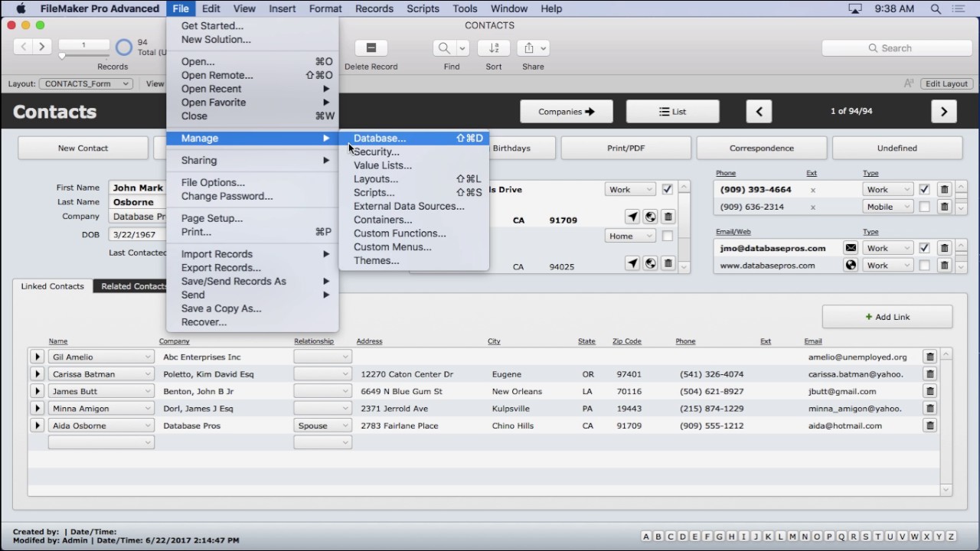Click globe icon for 94025 address
980x551 pixels.
(x=650, y=263)
